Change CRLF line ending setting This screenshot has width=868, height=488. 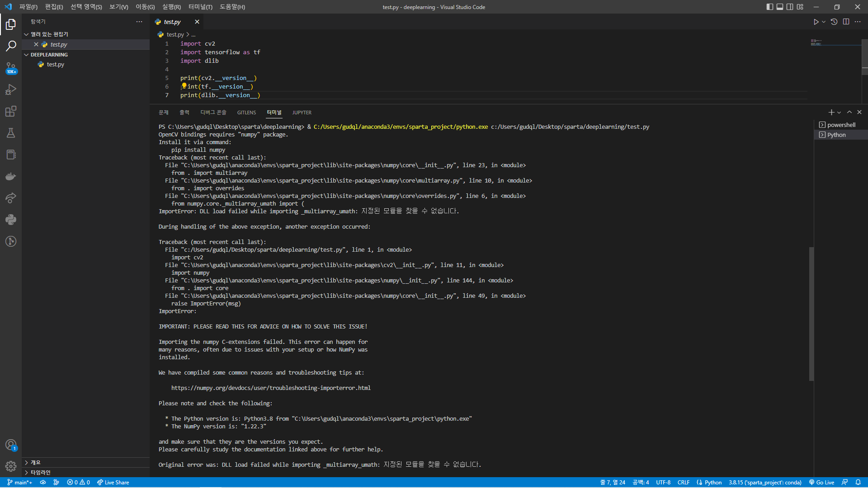[x=683, y=482]
